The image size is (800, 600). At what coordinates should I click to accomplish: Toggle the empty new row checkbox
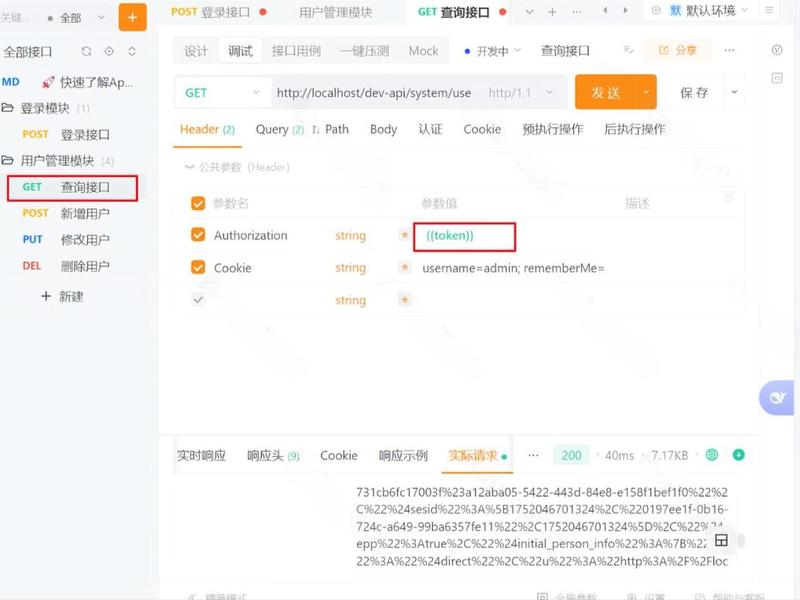click(198, 299)
